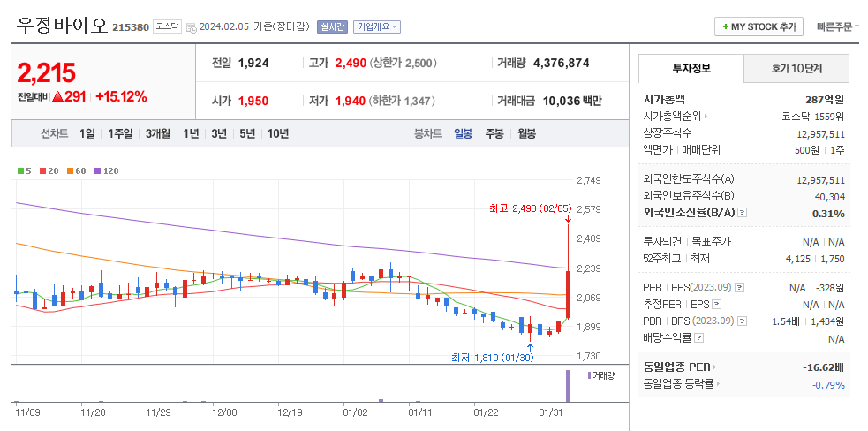
Task: Select the 1주일 line chart period
Action: click(x=120, y=133)
